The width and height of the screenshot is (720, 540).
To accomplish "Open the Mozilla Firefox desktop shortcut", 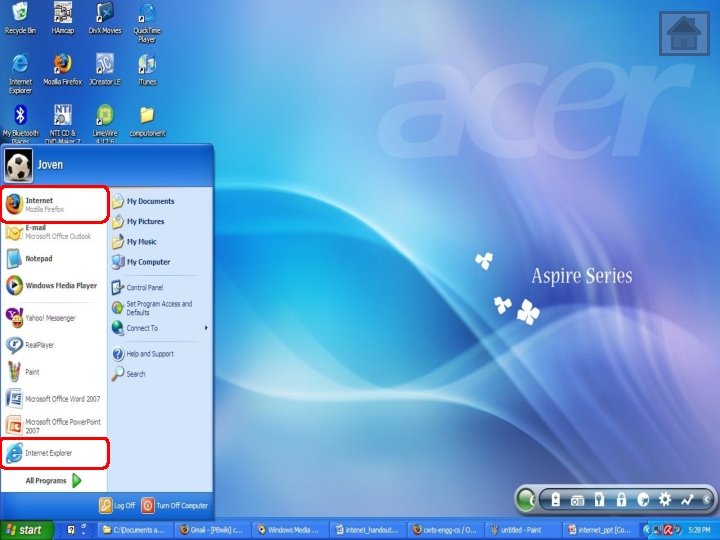I will [62, 70].
